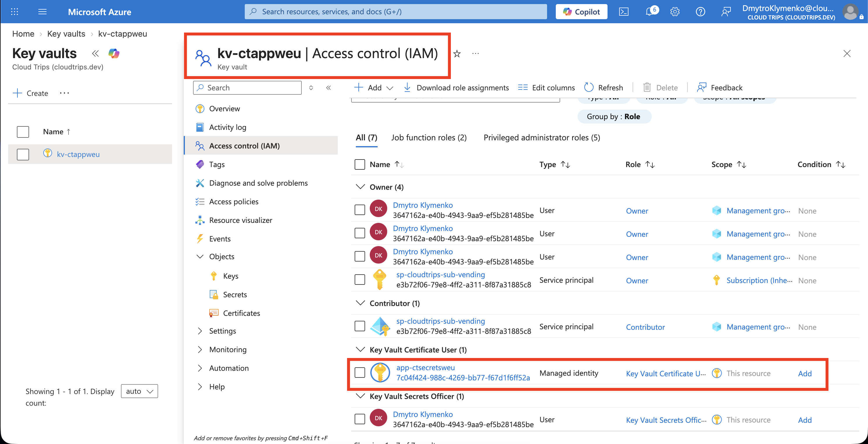The image size is (868, 444).
Task: Collapse the Objects menu section
Action: click(200, 256)
